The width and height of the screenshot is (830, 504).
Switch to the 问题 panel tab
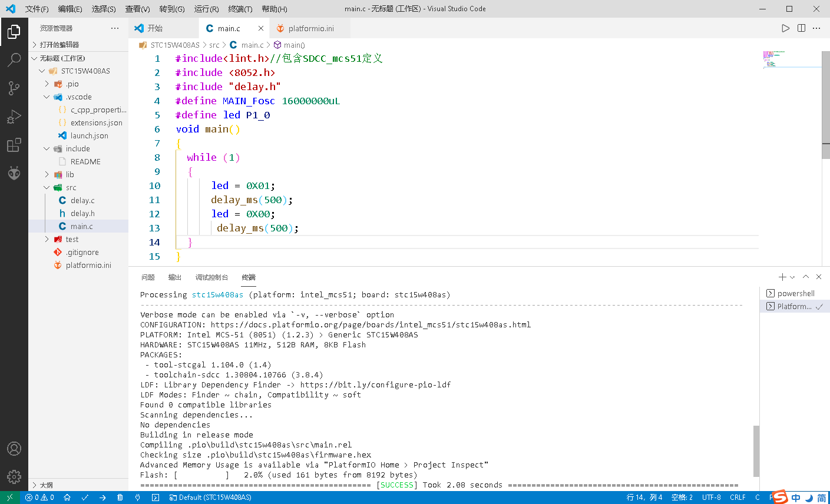click(x=148, y=277)
